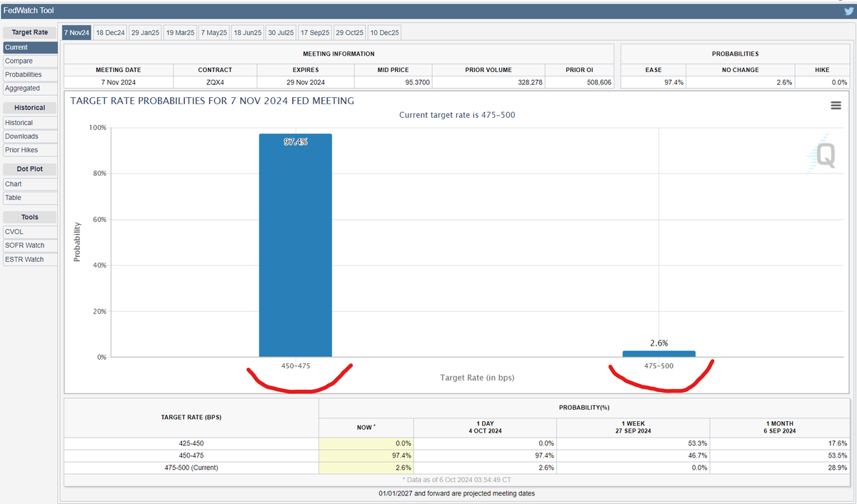857x504 pixels.
Task: Select the 29 Oct25 meeting tab
Action: point(350,33)
